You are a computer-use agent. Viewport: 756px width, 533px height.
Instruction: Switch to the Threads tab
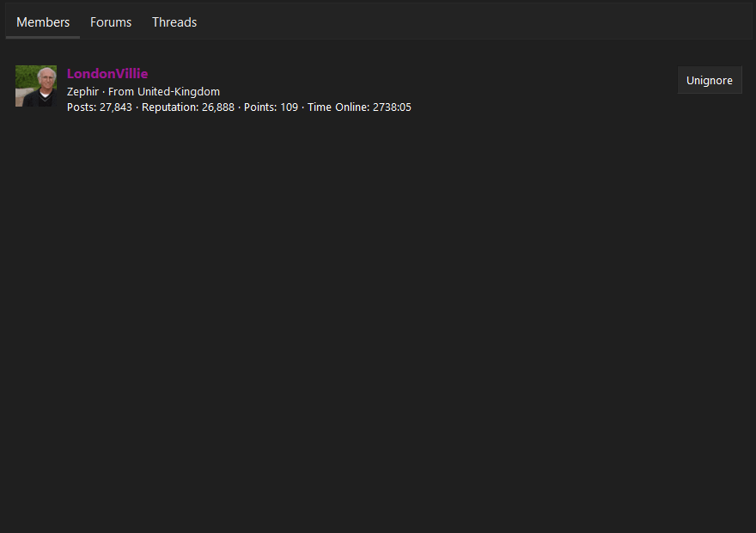point(174,22)
